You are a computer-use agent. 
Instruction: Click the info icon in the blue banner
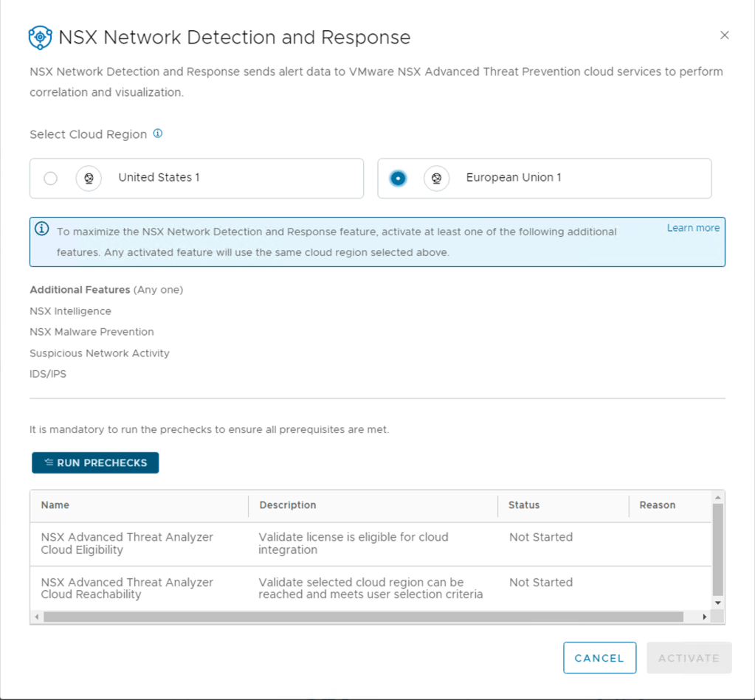pos(42,229)
